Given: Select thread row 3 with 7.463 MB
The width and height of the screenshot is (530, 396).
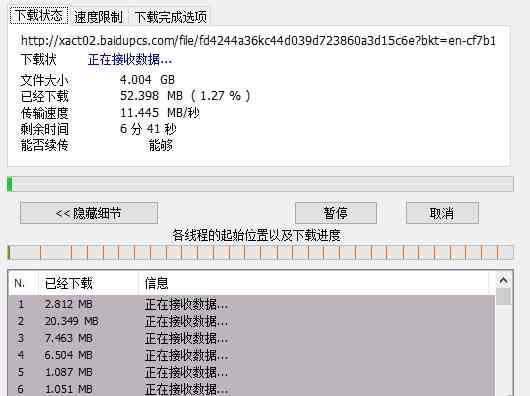Looking at the screenshot, I should tap(251, 338).
